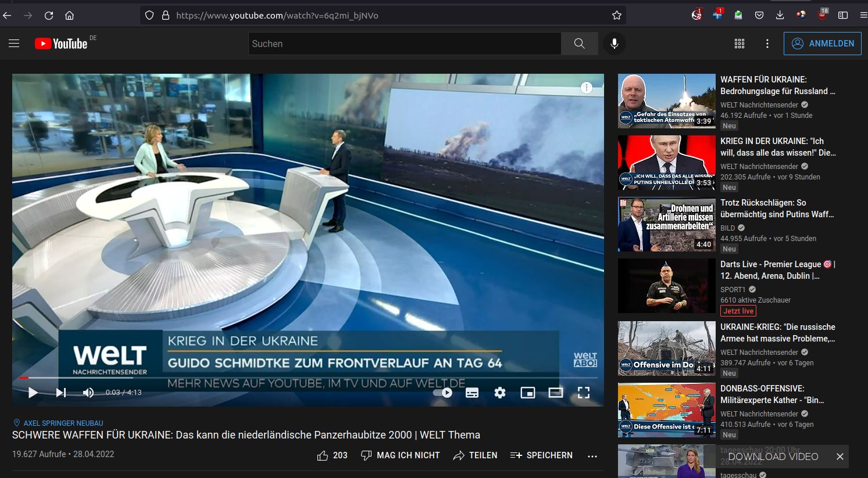Screen dimensions: 868x478
Task: Toggle the autoplay switch
Action: click(442, 393)
